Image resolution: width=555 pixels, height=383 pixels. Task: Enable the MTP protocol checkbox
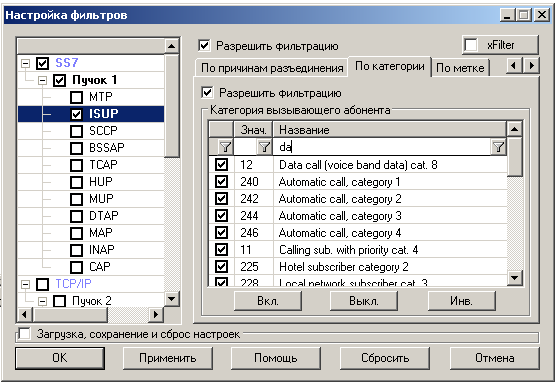[x=76, y=97]
